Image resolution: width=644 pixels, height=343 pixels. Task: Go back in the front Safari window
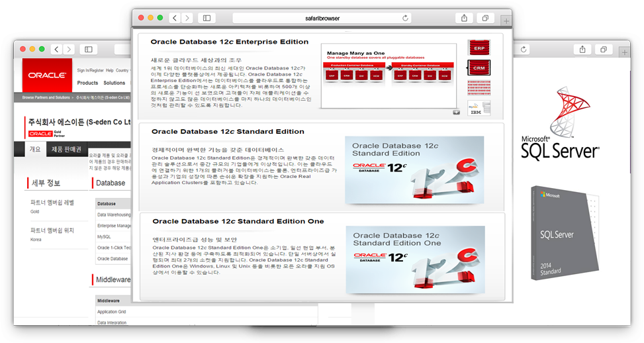(175, 18)
